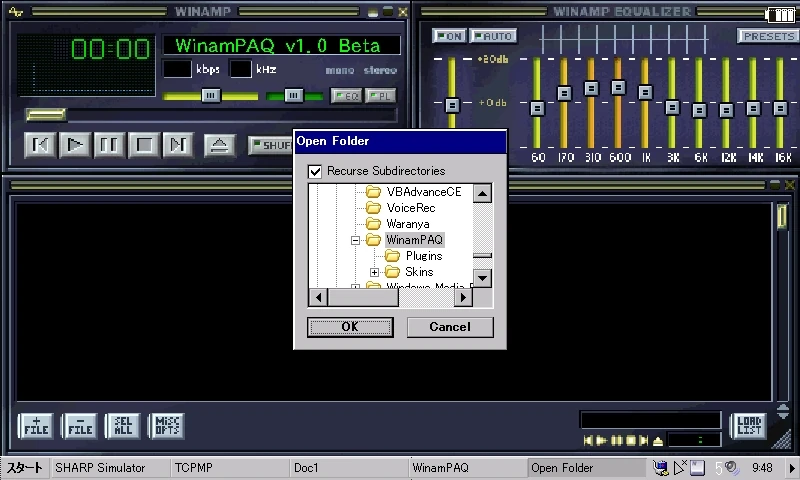
Task: Stop playback with the Stop button
Action: 143,145
